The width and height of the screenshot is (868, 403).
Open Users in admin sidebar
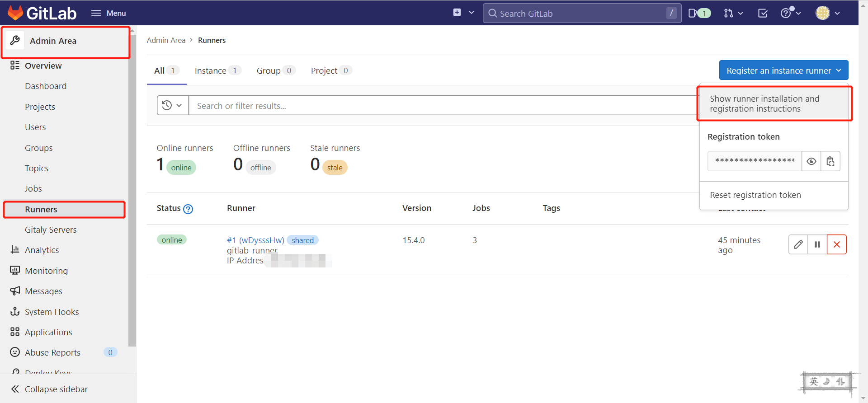35,127
